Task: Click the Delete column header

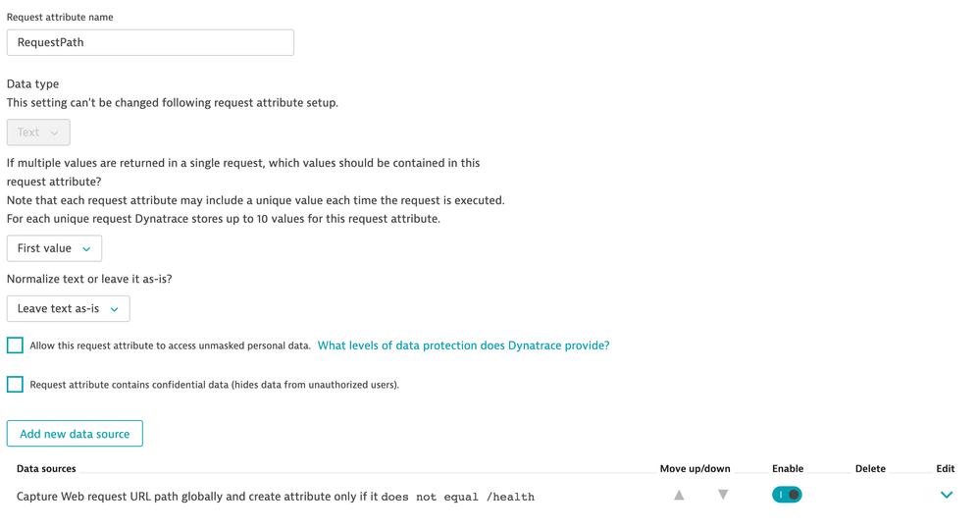Action: pyautogui.click(x=870, y=469)
